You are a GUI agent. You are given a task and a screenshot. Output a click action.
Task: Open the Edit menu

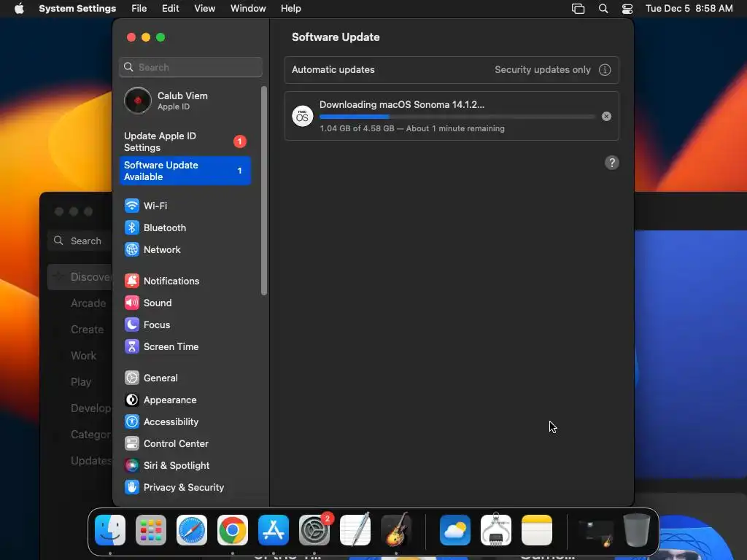pyautogui.click(x=171, y=9)
